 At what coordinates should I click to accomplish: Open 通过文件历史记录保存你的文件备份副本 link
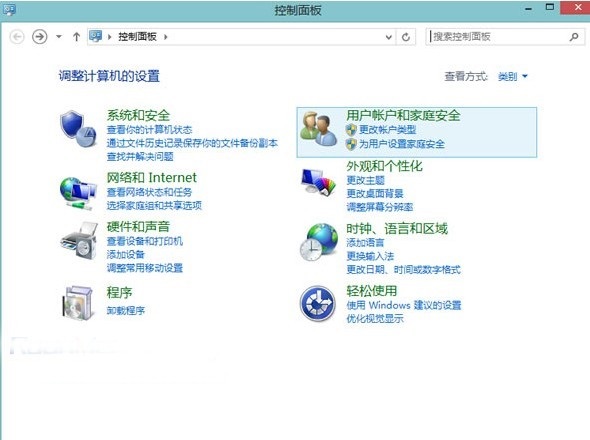click(x=192, y=143)
